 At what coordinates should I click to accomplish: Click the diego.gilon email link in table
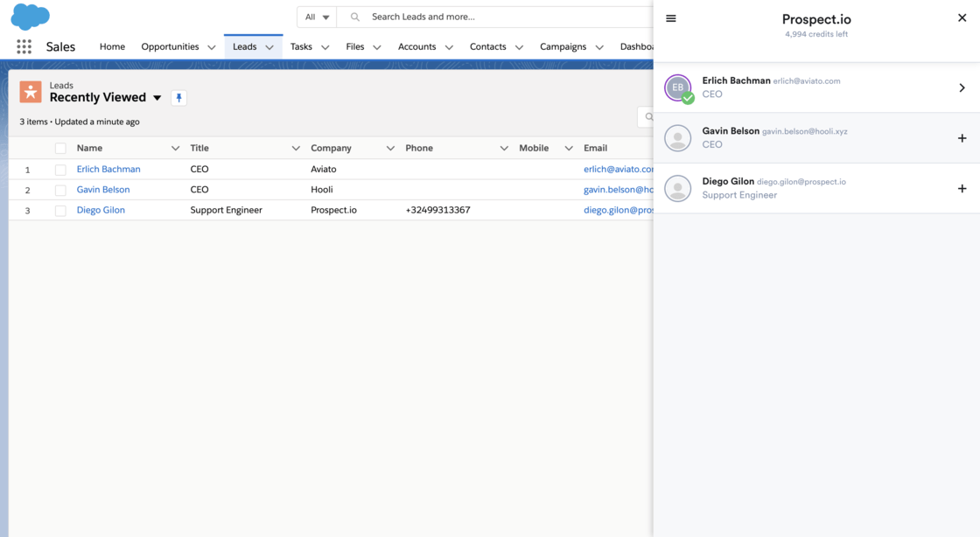[618, 211]
